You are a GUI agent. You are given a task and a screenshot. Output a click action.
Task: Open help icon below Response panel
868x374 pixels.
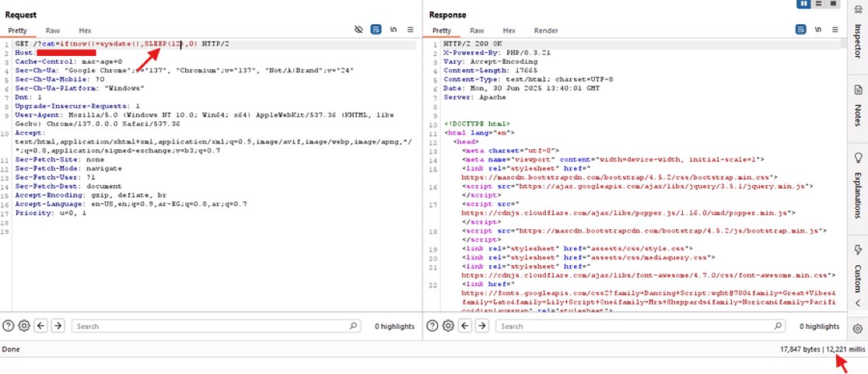432,326
